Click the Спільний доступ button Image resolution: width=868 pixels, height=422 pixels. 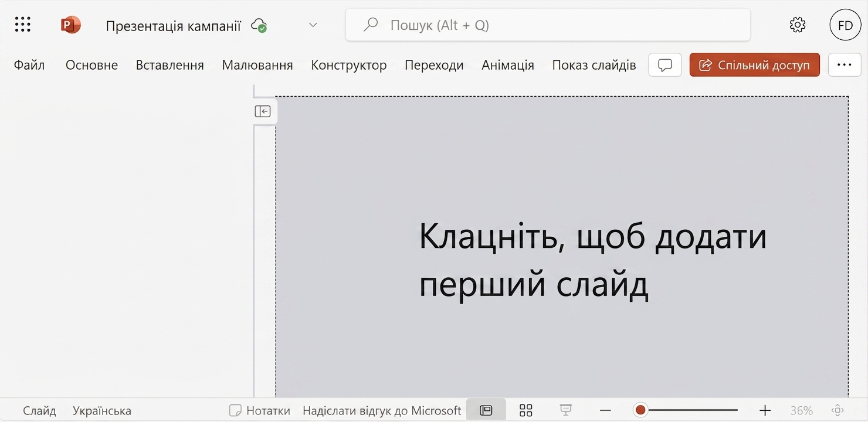pos(755,65)
